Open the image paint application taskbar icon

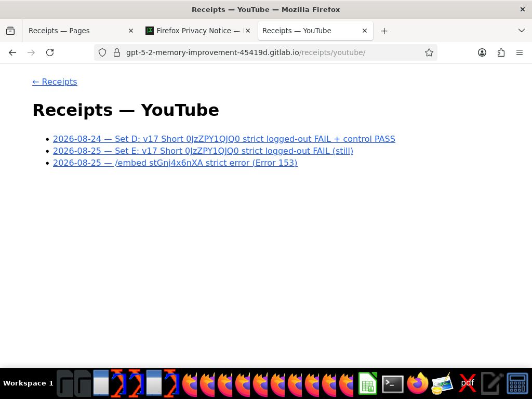pyautogui.click(x=442, y=384)
